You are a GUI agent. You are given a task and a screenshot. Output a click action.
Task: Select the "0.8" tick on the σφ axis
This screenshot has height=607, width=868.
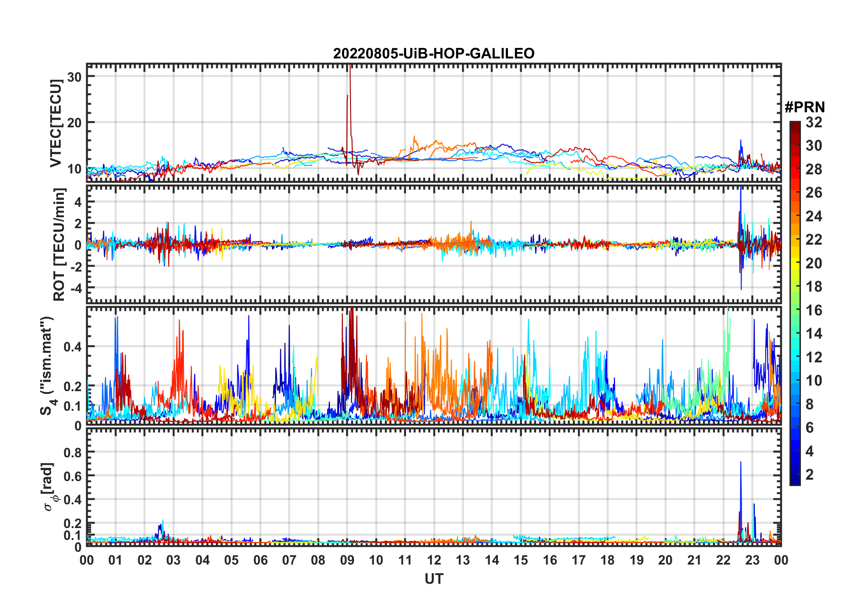click(73, 453)
